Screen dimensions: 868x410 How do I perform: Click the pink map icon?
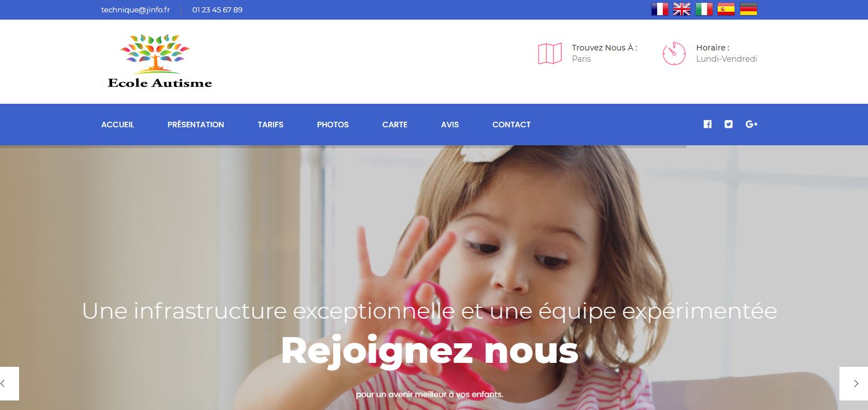[x=550, y=53]
